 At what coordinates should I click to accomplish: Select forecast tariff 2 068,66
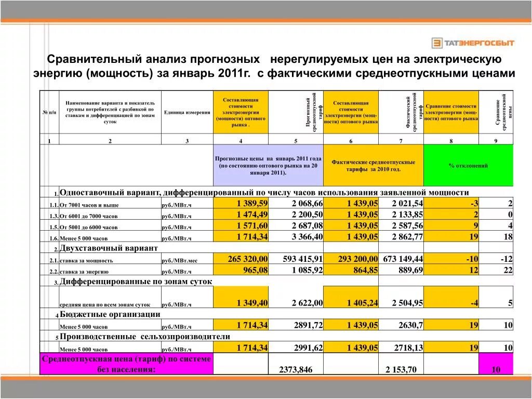pos(296,203)
